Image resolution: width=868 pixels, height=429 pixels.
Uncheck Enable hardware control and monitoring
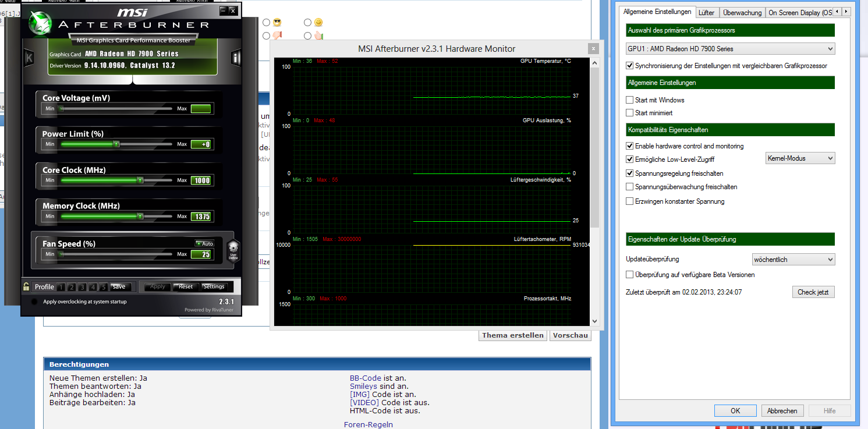(630, 146)
